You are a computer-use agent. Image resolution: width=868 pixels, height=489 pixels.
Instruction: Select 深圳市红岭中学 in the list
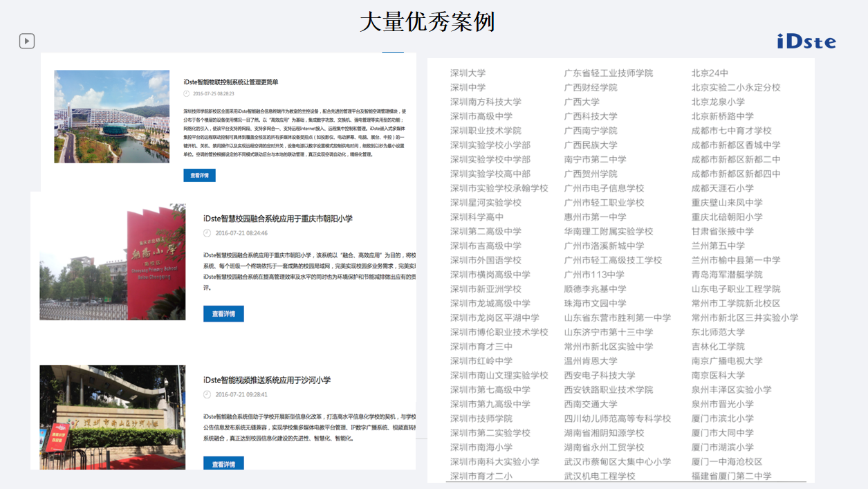tap(481, 361)
